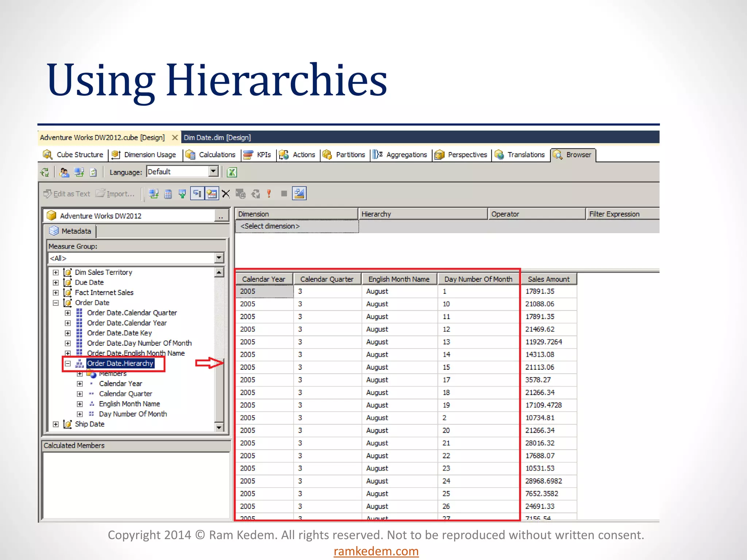Click the Analyze in Excel icon
The height and width of the screenshot is (560, 747).
pyautogui.click(x=232, y=172)
